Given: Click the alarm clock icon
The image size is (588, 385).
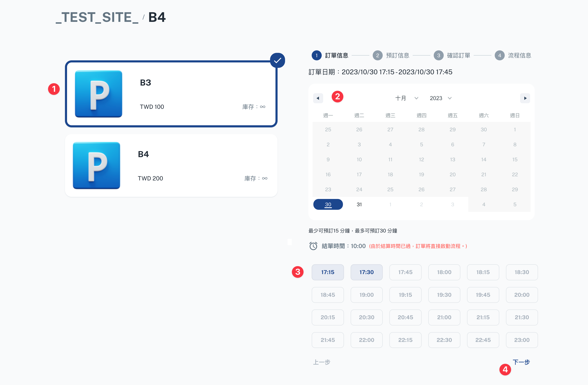Looking at the screenshot, I should click(313, 246).
